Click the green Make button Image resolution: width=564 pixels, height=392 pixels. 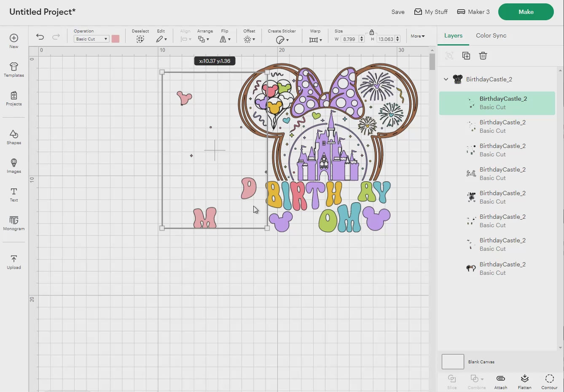tap(526, 12)
